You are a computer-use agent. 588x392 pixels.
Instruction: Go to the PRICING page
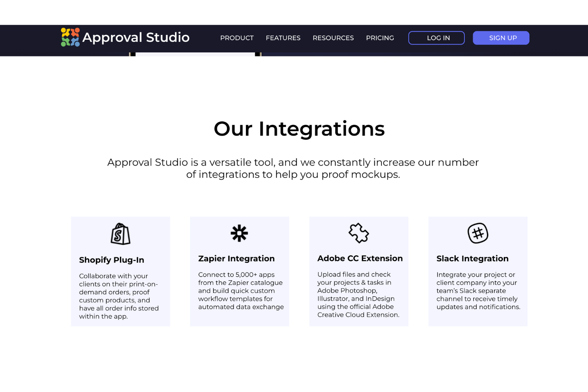(x=380, y=38)
